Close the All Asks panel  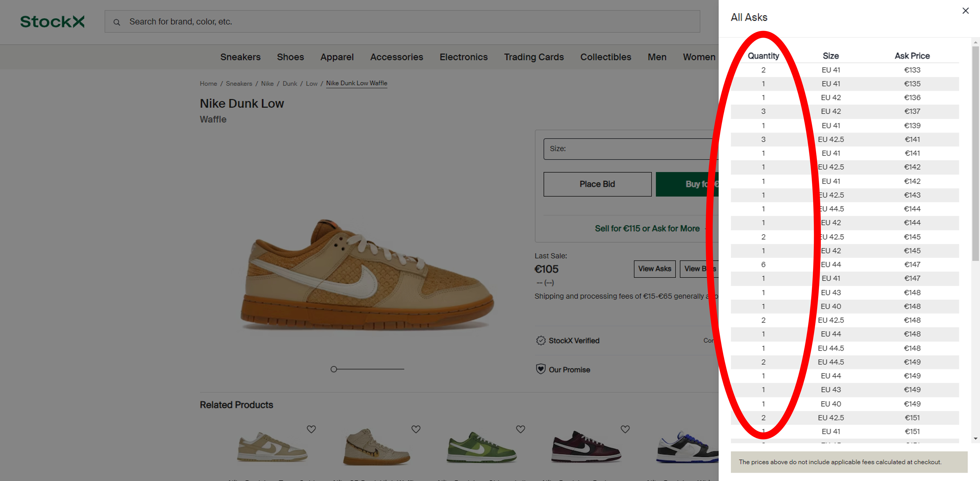[966, 11]
